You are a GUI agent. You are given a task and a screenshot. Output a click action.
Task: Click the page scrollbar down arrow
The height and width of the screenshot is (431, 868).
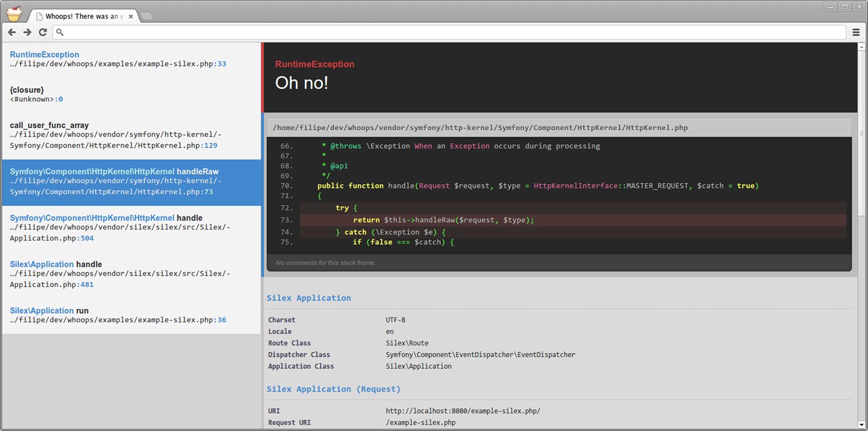pos(861,424)
